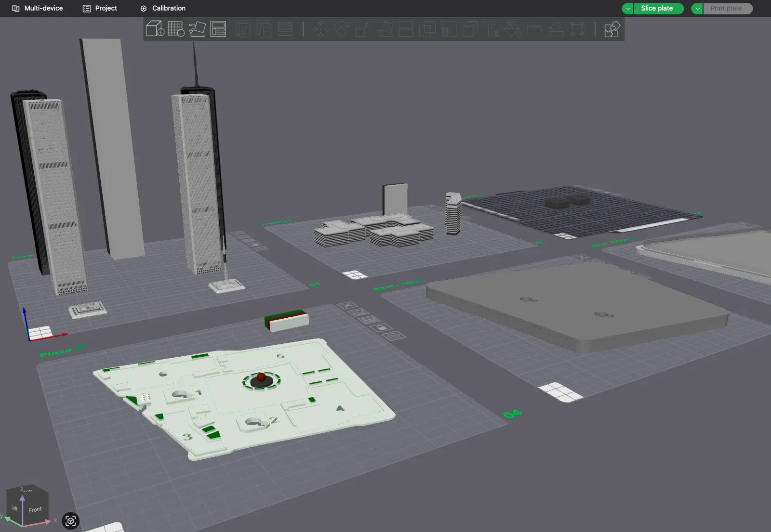This screenshot has width=771, height=532.
Task: Click the camera view cube icon button
Action: (x=71, y=520)
